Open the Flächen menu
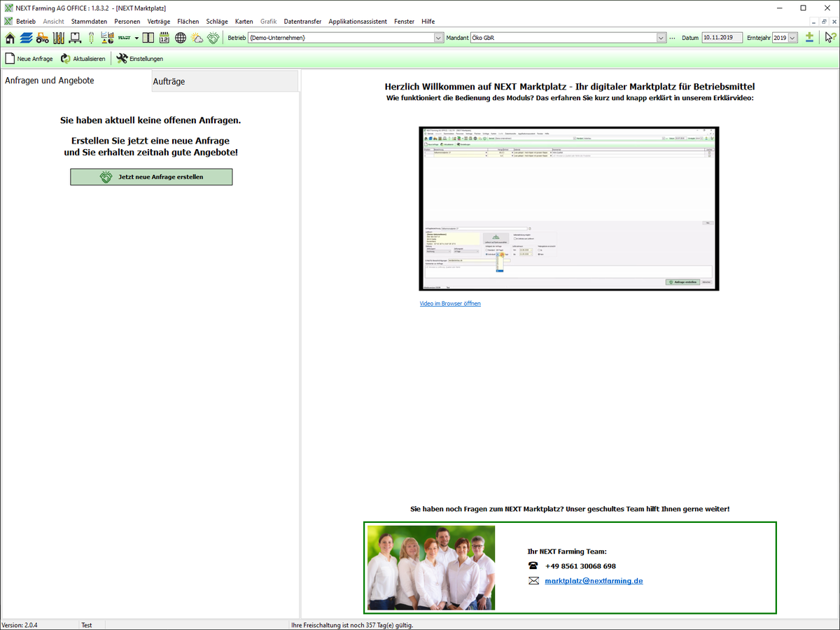The image size is (840, 630). pyautogui.click(x=188, y=22)
